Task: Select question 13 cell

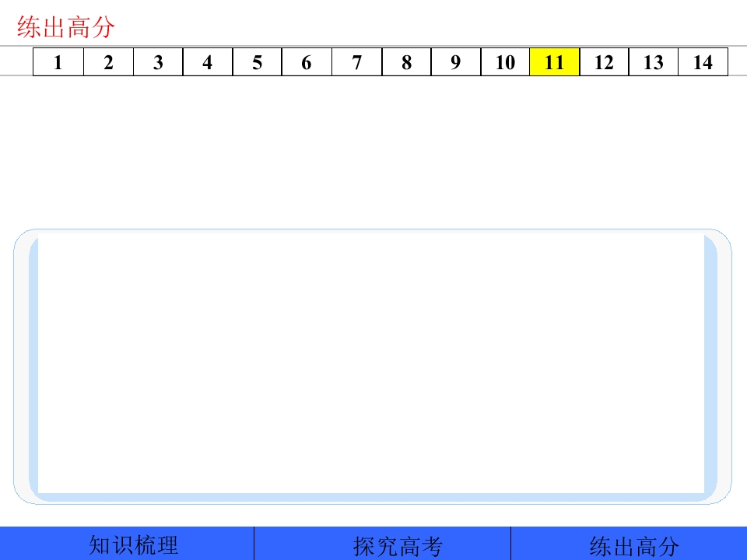Action: (x=654, y=62)
